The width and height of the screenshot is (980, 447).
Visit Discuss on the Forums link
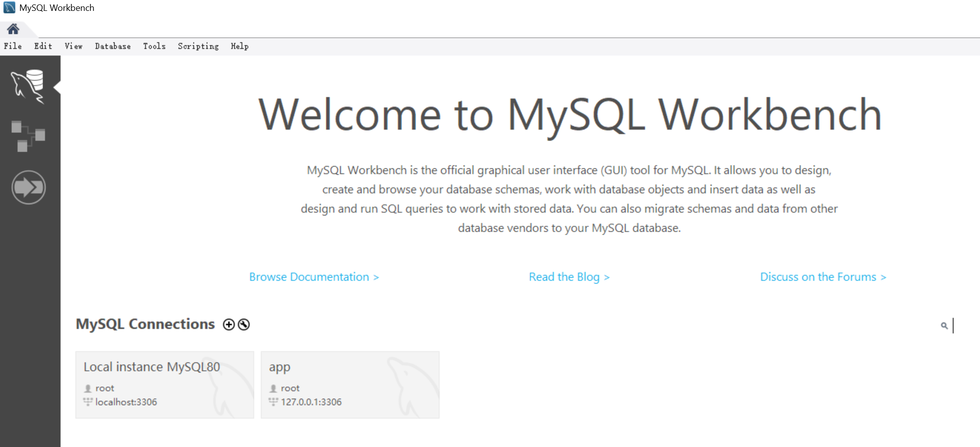(823, 277)
